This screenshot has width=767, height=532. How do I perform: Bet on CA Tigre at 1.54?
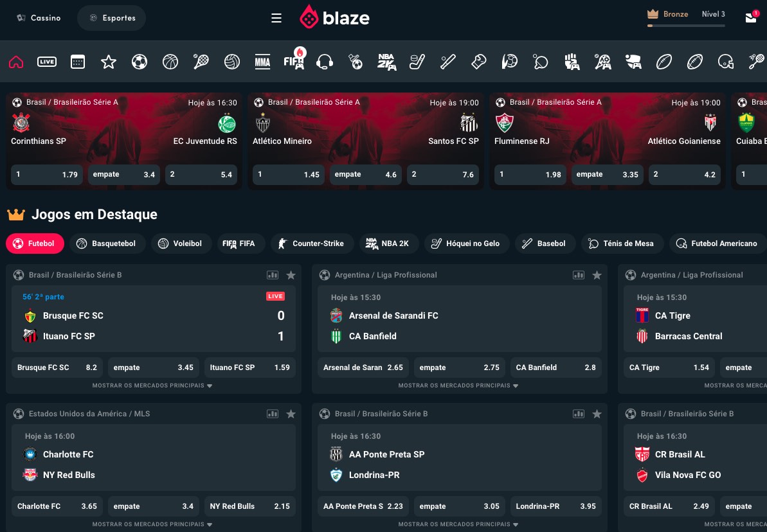[x=669, y=368]
